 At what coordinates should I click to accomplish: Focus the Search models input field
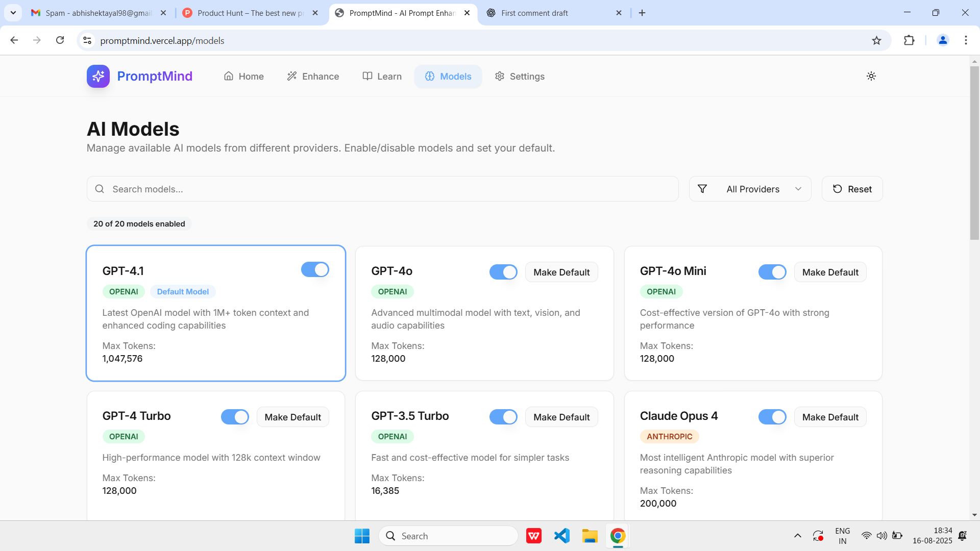tap(382, 189)
